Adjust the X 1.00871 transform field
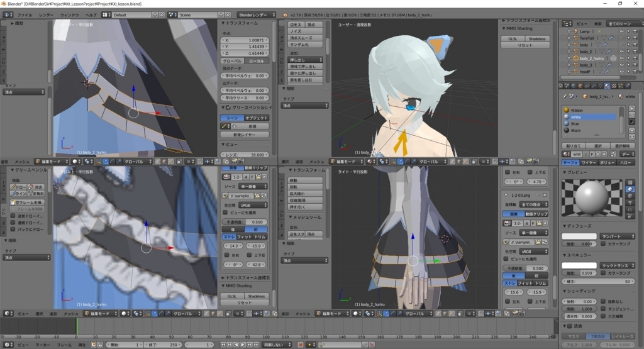Screen dimensions: 644x349 (x=245, y=40)
